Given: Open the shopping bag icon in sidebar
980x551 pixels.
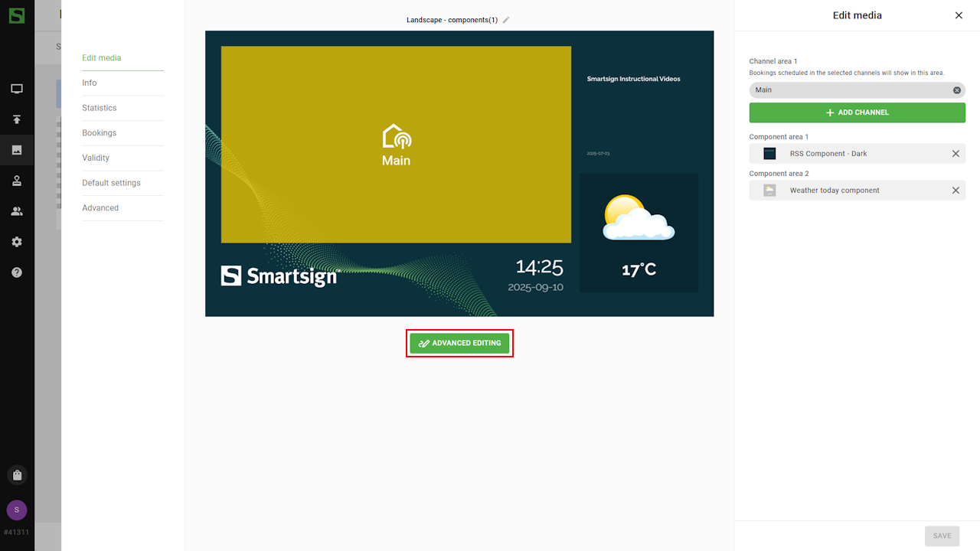Looking at the screenshot, I should tap(17, 474).
